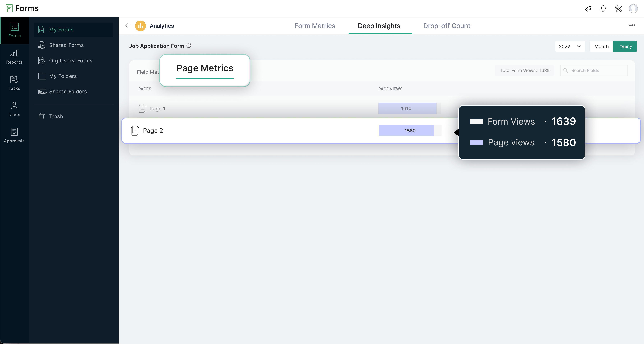Viewport: 644px width, 344px height.
Task: Open the Reports section
Action: (14, 56)
